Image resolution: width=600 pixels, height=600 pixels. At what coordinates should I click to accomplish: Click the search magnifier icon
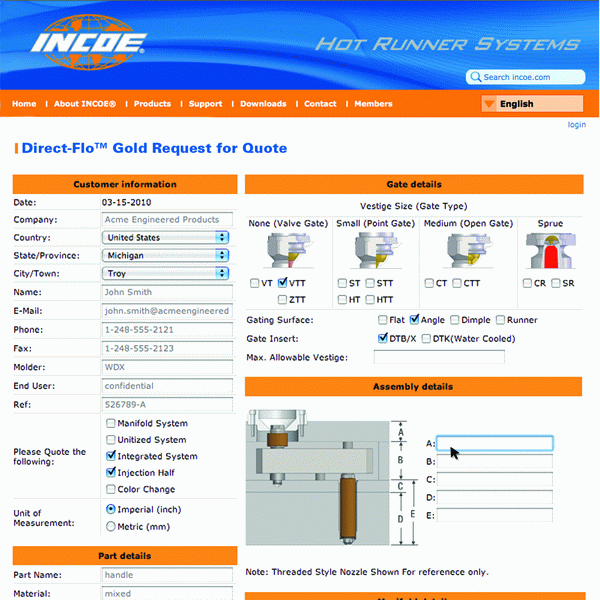pyautogui.click(x=475, y=77)
